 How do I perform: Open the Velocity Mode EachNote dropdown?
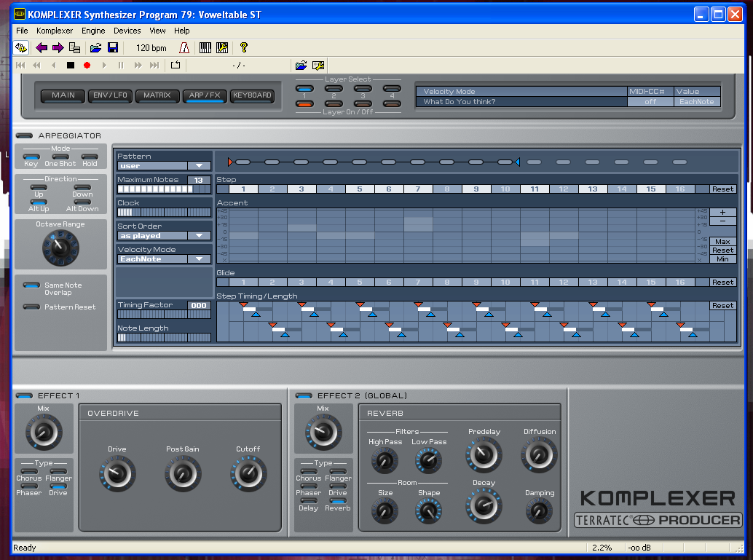164,259
